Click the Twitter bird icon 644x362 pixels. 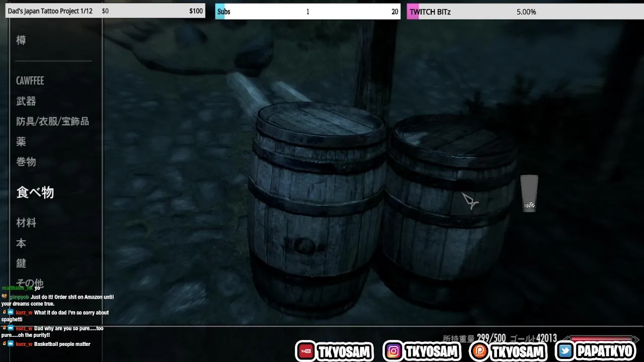click(566, 351)
